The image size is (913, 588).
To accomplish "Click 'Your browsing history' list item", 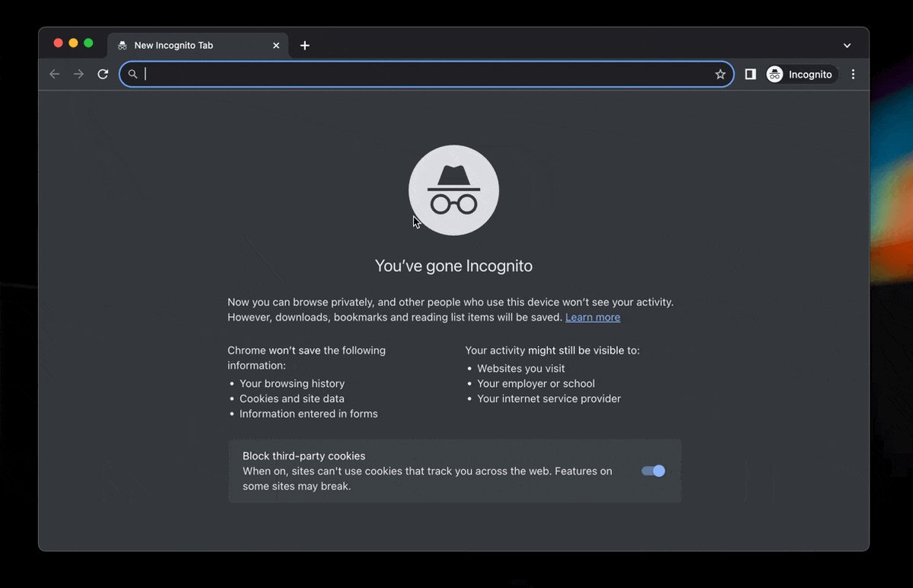I will (x=293, y=384).
